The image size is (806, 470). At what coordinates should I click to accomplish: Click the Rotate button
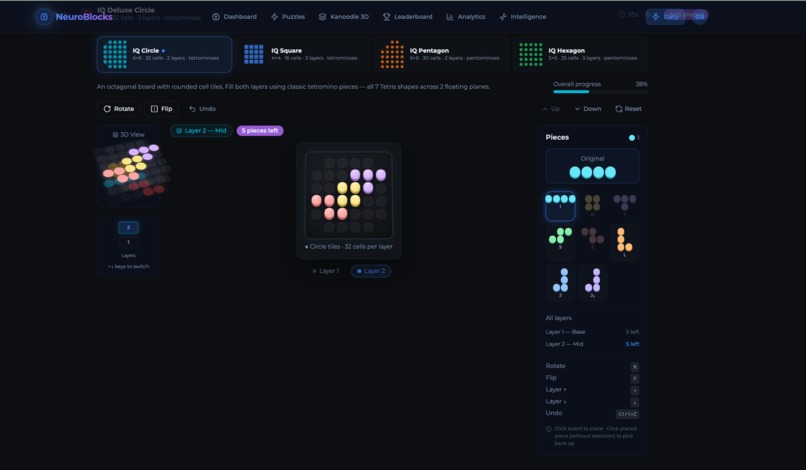[119, 109]
